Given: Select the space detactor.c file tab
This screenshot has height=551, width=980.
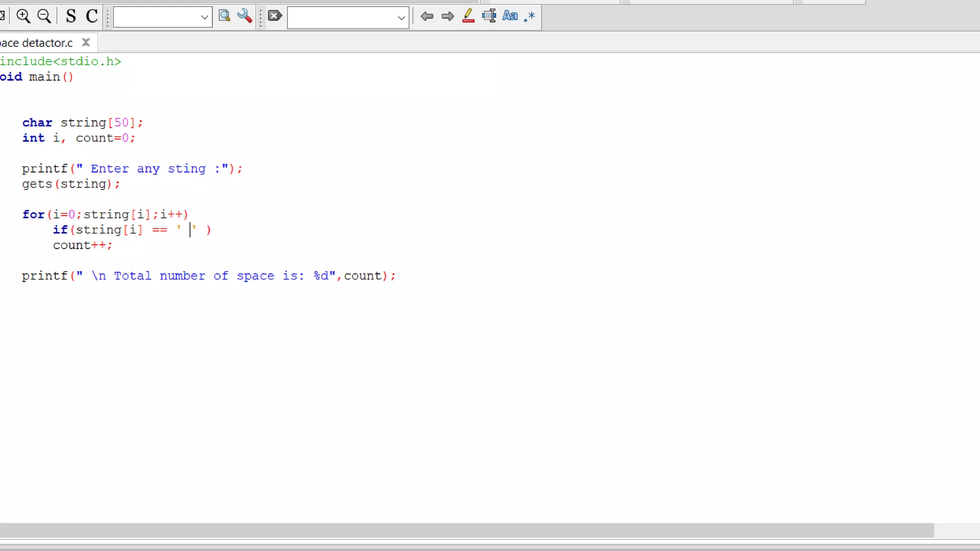Looking at the screenshot, I should 36,43.
